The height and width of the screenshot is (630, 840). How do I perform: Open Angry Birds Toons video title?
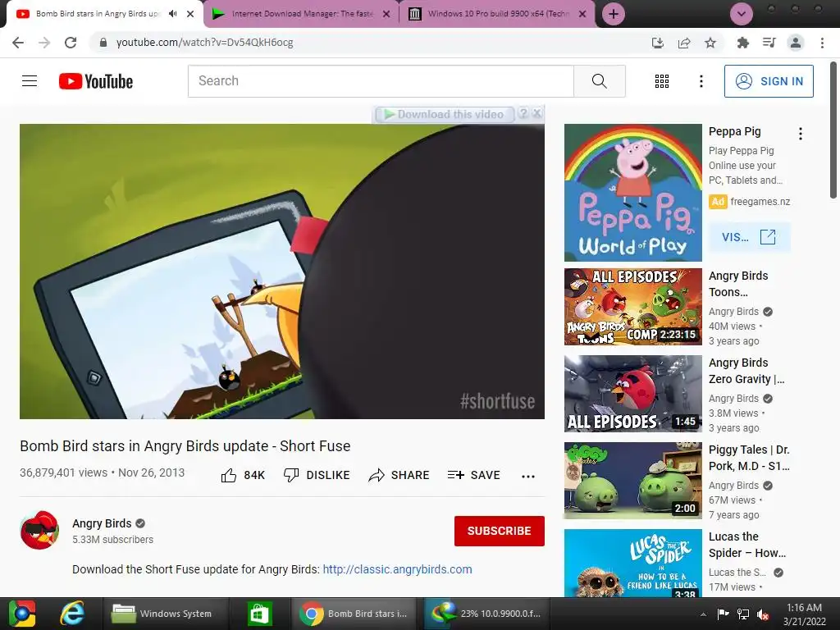point(738,284)
